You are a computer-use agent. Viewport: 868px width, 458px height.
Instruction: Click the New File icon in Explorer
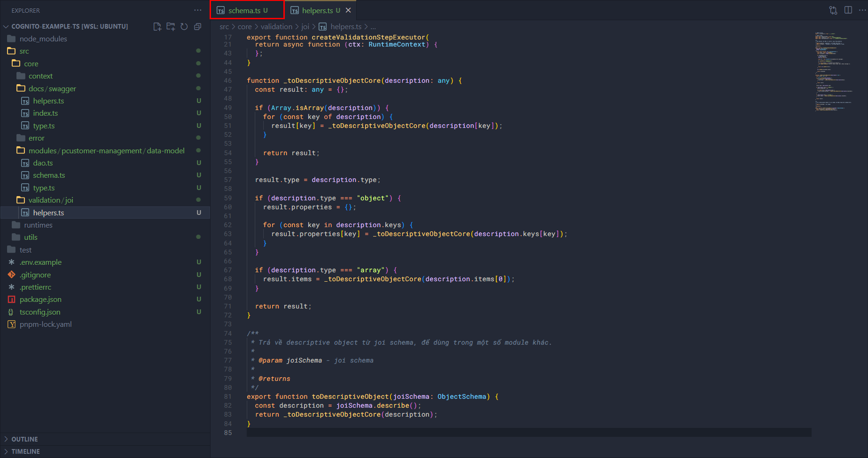(157, 27)
